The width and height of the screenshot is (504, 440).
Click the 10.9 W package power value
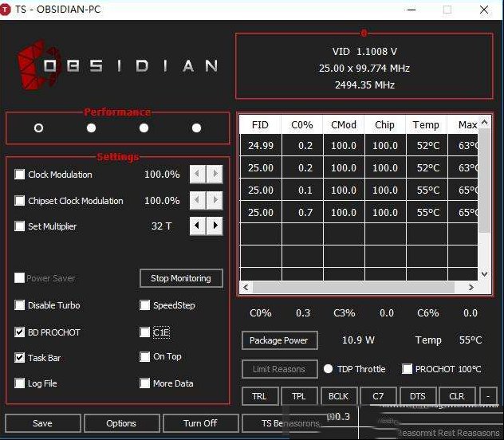[358, 340]
